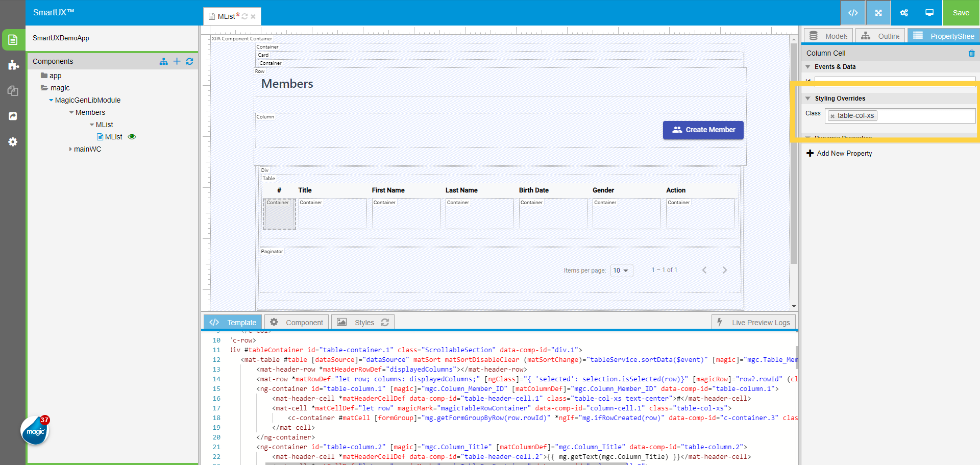This screenshot has width=980, height=465.
Task: Click the desktop preview monitor icon
Action: pyautogui.click(x=929, y=13)
